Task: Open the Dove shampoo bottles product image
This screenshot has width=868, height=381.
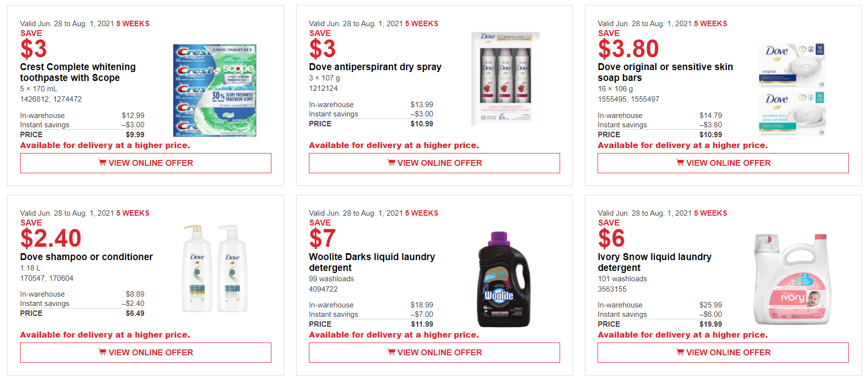Action: click(215, 268)
